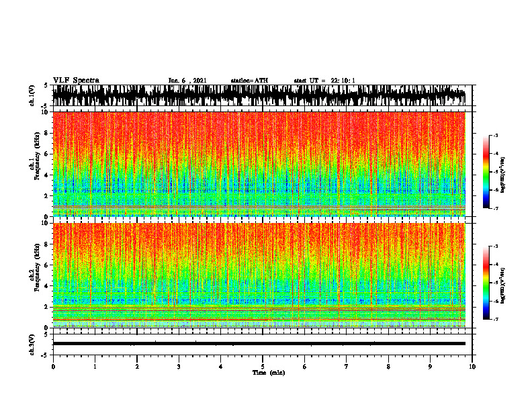Click the upper color scale bar beside ch.1

pyautogui.click(x=486, y=172)
